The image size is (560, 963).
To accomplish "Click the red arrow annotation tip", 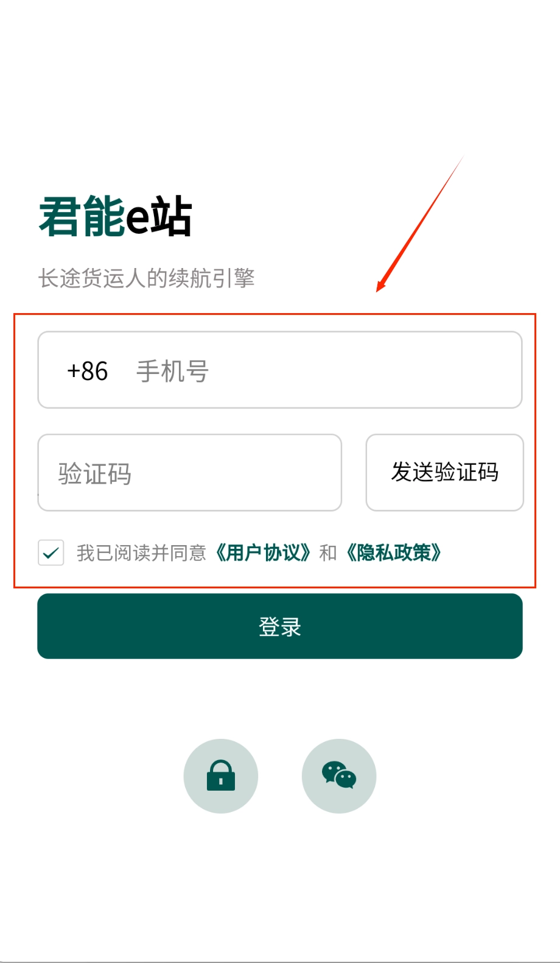I will [x=379, y=289].
